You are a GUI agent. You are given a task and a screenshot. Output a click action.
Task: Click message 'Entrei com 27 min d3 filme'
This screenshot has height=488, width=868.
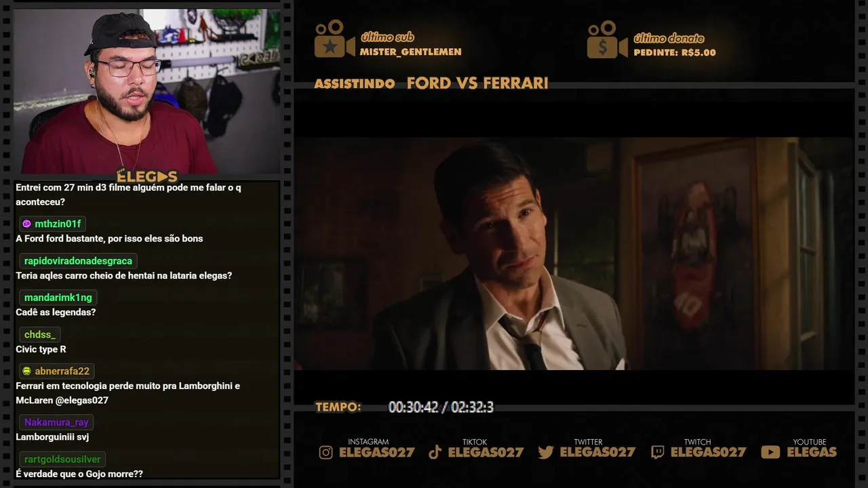click(x=128, y=195)
